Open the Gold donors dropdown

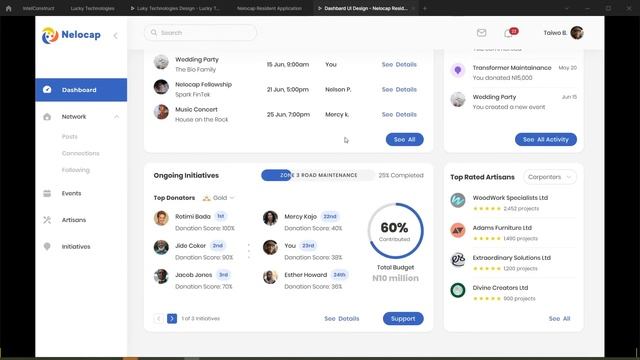[x=219, y=198]
